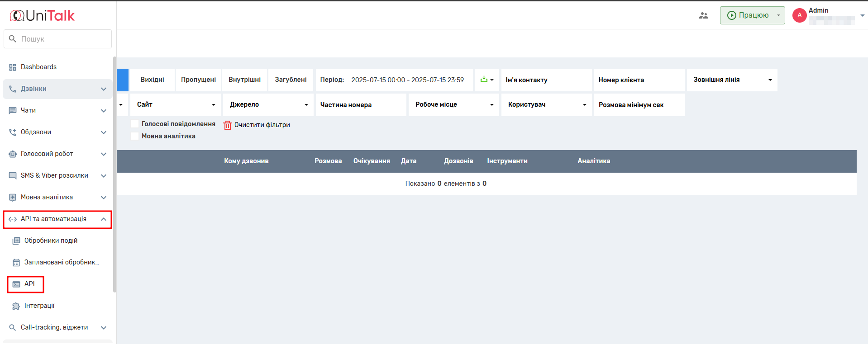Click Заплановані обробники menu item

tap(61, 263)
